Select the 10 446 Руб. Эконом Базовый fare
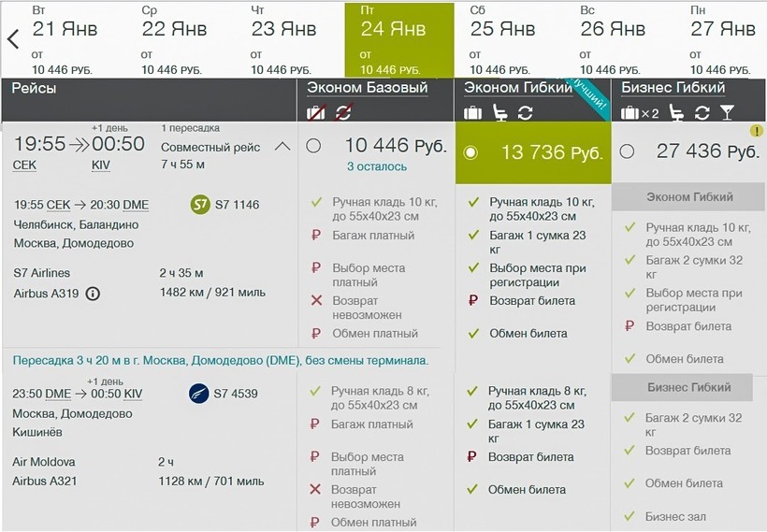The width and height of the screenshot is (767, 532). (x=313, y=146)
